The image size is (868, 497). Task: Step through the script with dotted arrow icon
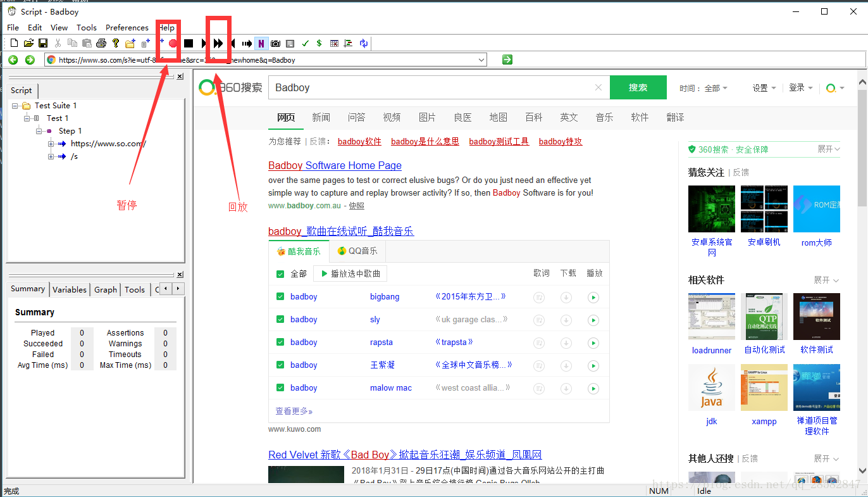pyautogui.click(x=247, y=43)
